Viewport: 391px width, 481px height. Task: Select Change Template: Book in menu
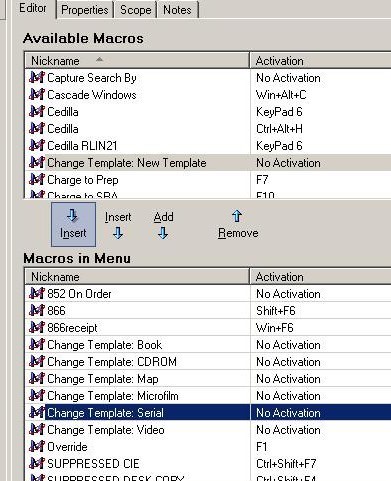pos(105,345)
